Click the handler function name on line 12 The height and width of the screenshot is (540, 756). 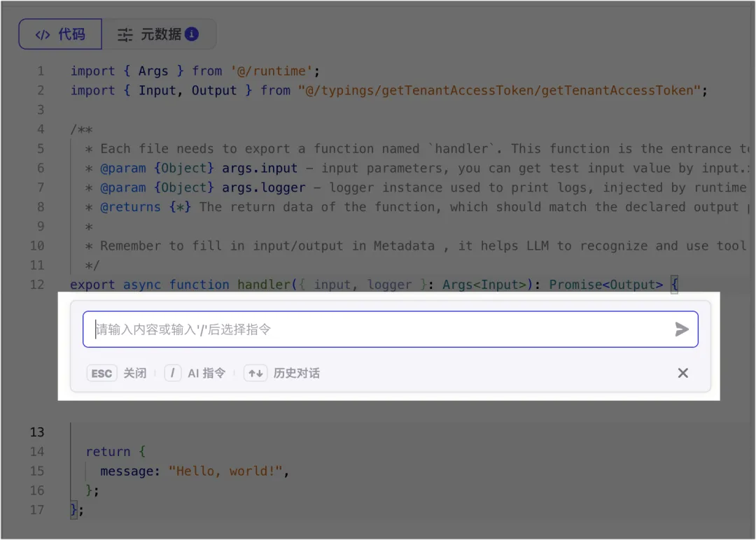point(264,285)
